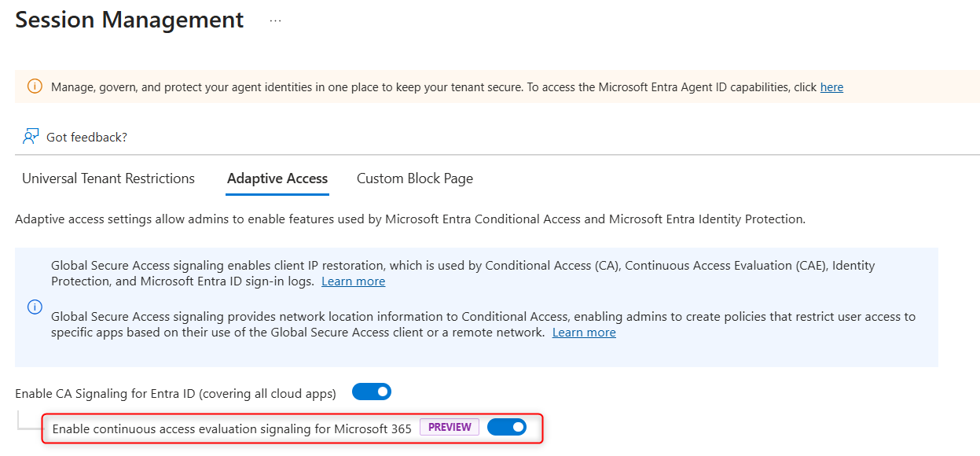The height and width of the screenshot is (456, 980).
Task: Click the Adaptive access settings description text
Action: coord(410,219)
